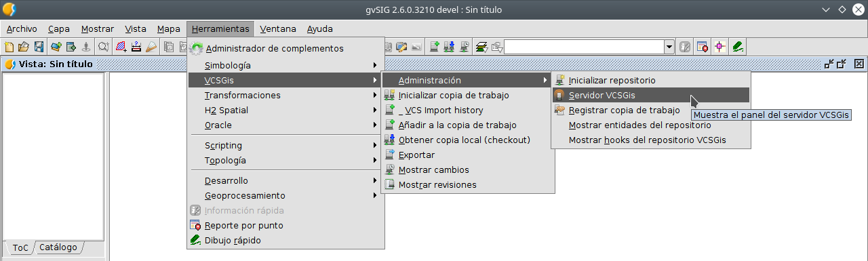Open the toolbar combo box dropdown arrow

pos(669,47)
